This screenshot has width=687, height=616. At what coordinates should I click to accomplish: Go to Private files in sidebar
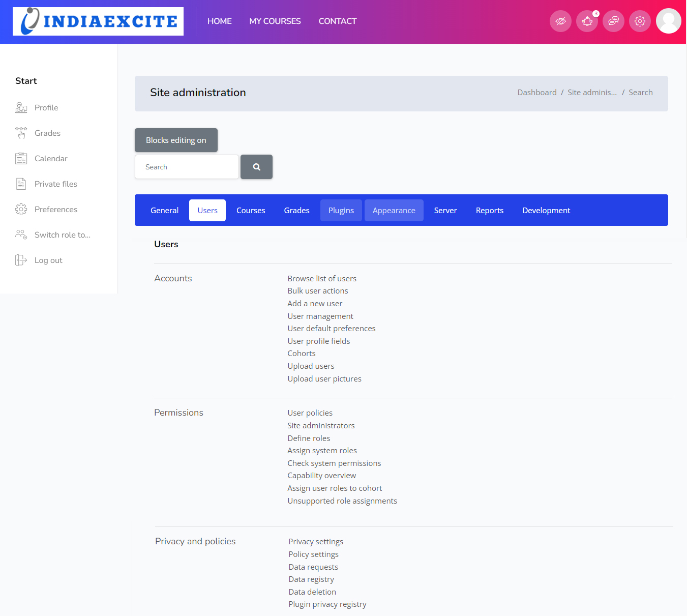point(55,184)
